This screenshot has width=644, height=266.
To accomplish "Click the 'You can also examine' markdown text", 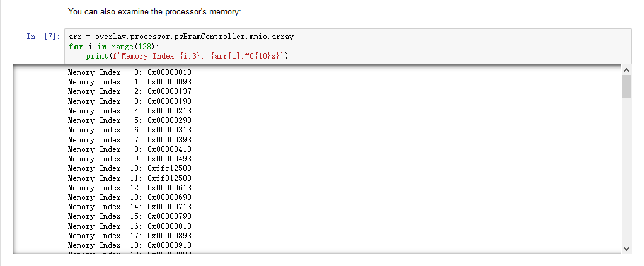I will pyautogui.click(x=154, y=12).
